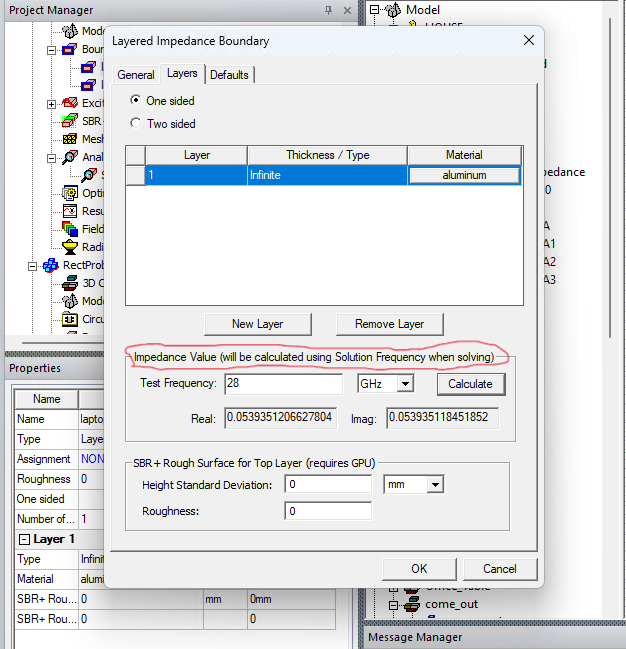Switch to the Defaults tab
Image resolution: width=626 pixels, height=649 pixels.
point(229,75)
